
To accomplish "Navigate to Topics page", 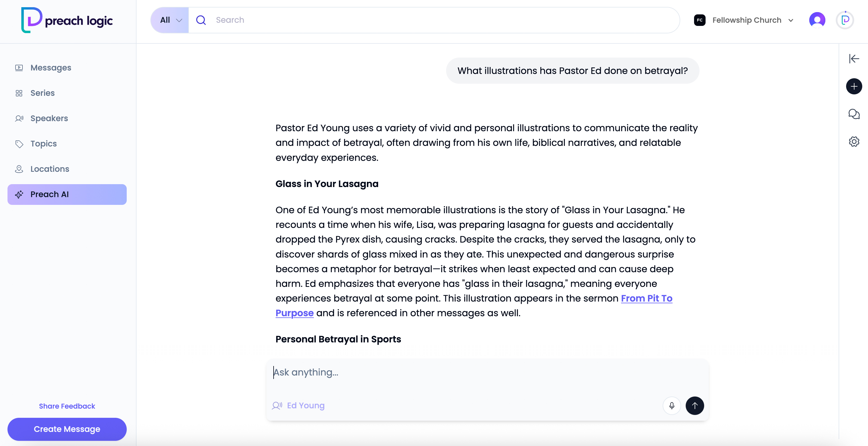I will (x=43, y=144).
